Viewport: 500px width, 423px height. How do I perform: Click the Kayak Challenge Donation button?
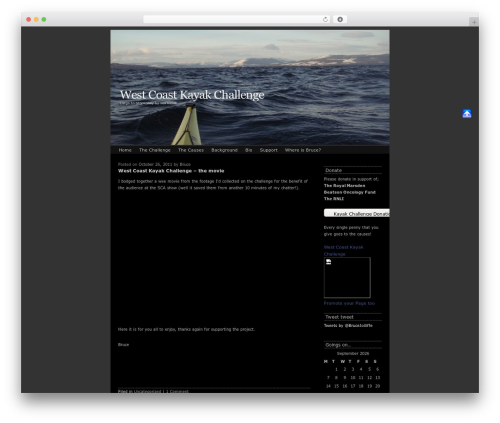point(357,213)
